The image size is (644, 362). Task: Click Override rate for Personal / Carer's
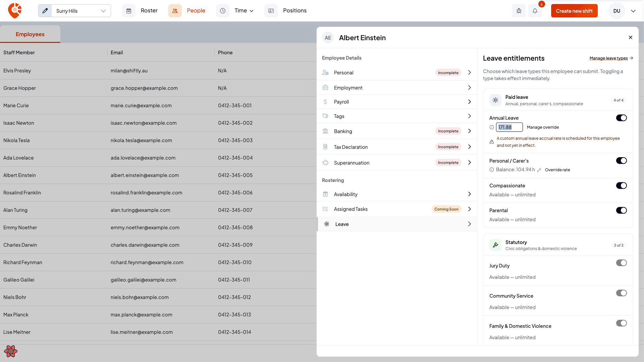pyautogui.click(x=557, y=170)
